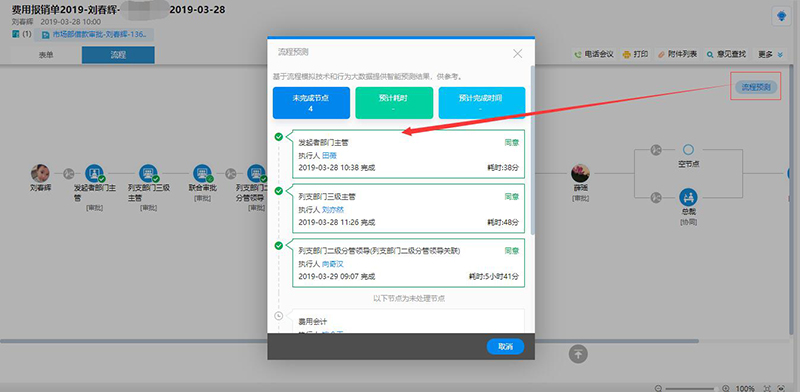Viewport: 800px width, 392px height.
Task: Switch to the 流程 tab
Action: [x=118, y=55]
